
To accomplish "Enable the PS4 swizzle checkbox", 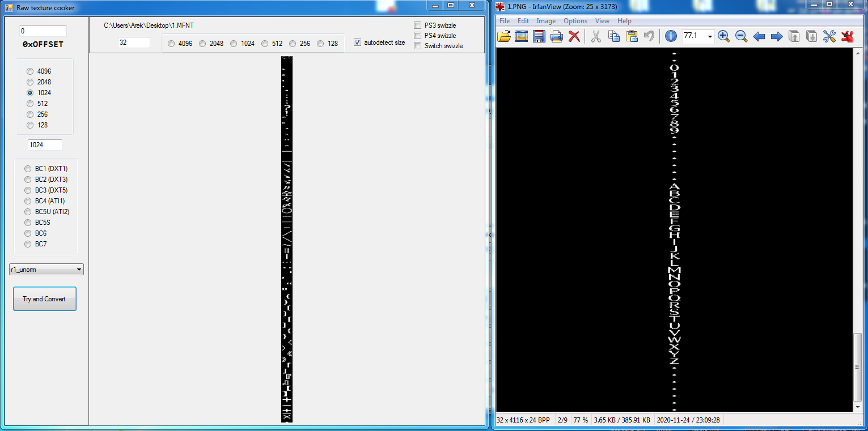I will coord(418,36).
